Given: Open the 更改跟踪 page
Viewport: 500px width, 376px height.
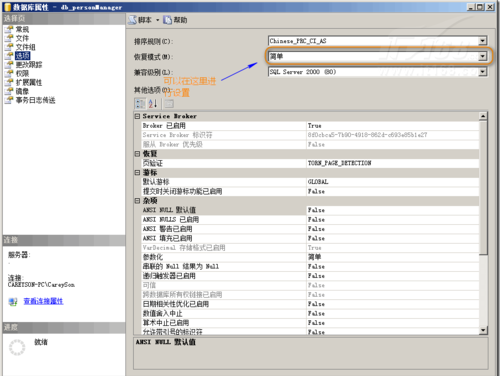Looking at the screenshot, I should coord(29,65).
